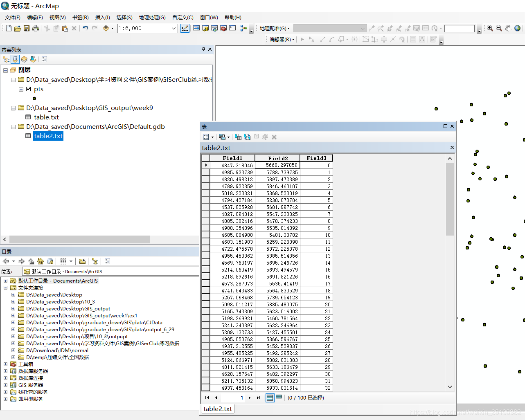Toggle contents panel in Catalog

pos(95,261)
